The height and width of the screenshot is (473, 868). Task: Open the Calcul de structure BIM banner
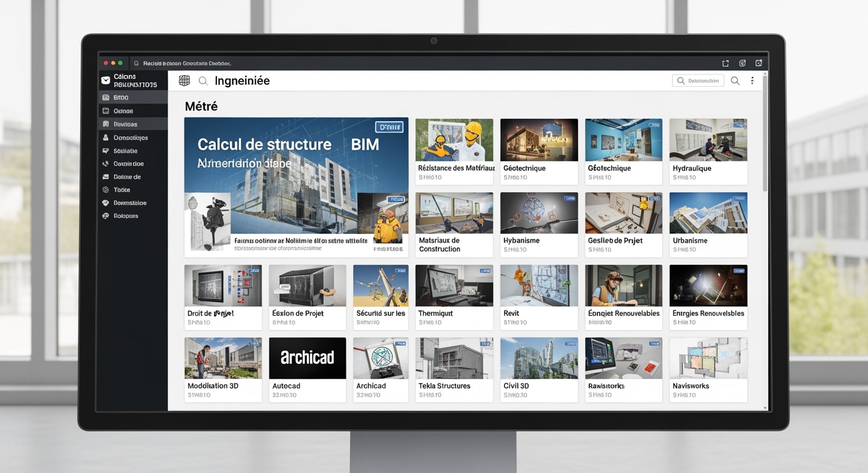point(296,187)
